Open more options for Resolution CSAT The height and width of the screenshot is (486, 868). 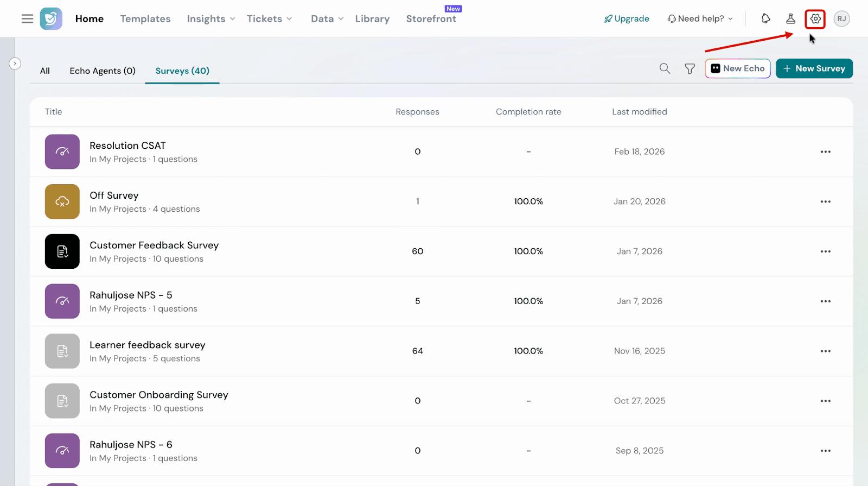(x=826, y=152)
